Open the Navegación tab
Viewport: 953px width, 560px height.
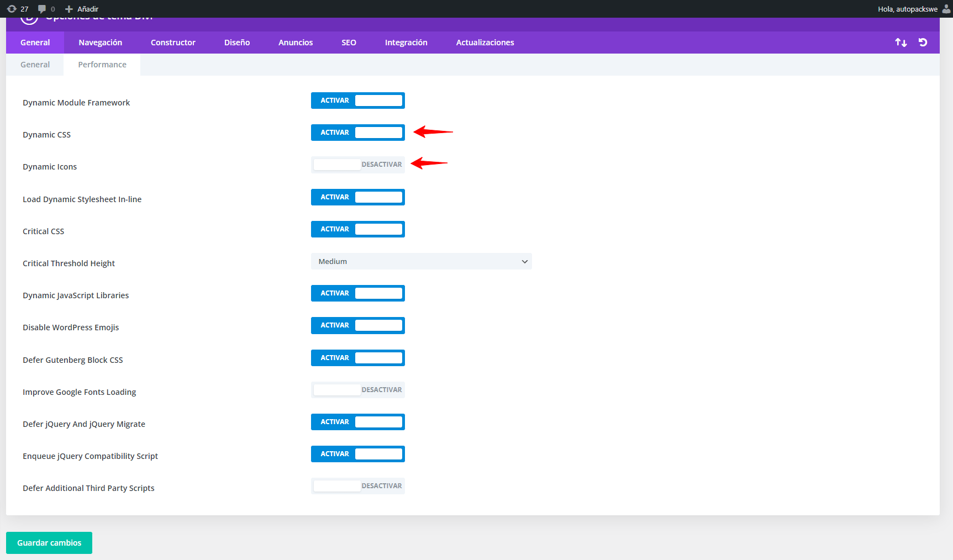pos(100,43)
